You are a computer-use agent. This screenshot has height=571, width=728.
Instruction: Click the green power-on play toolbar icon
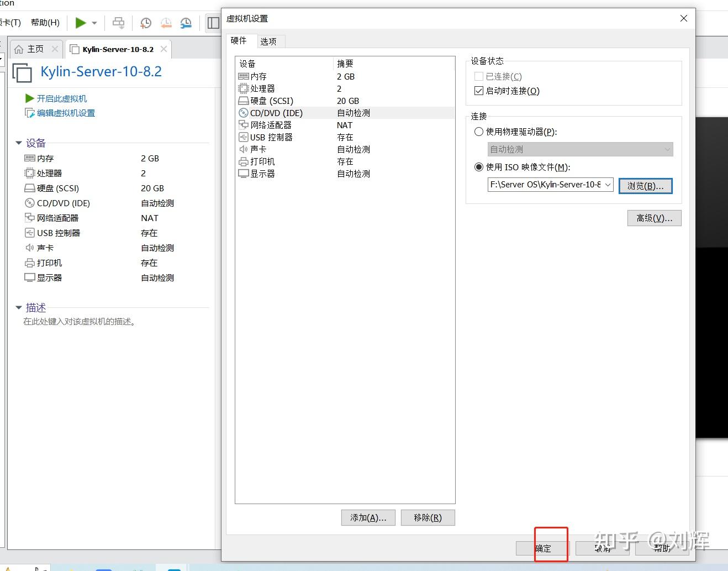click(x=81, y=23)
